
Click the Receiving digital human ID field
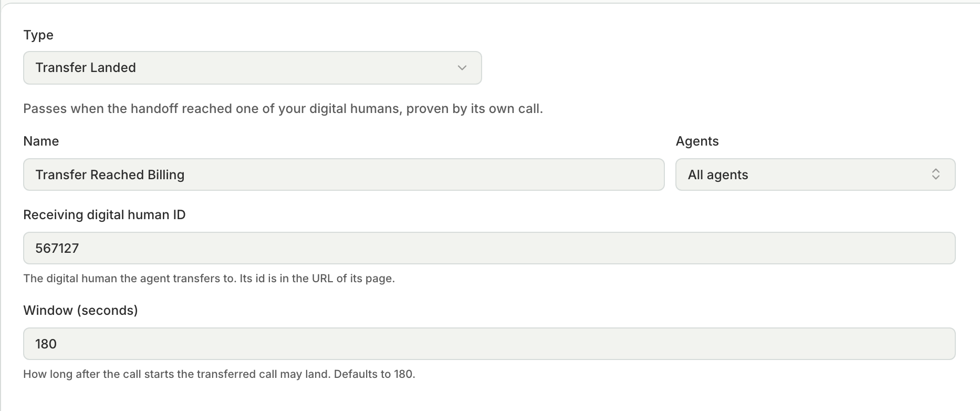[489, 248]
